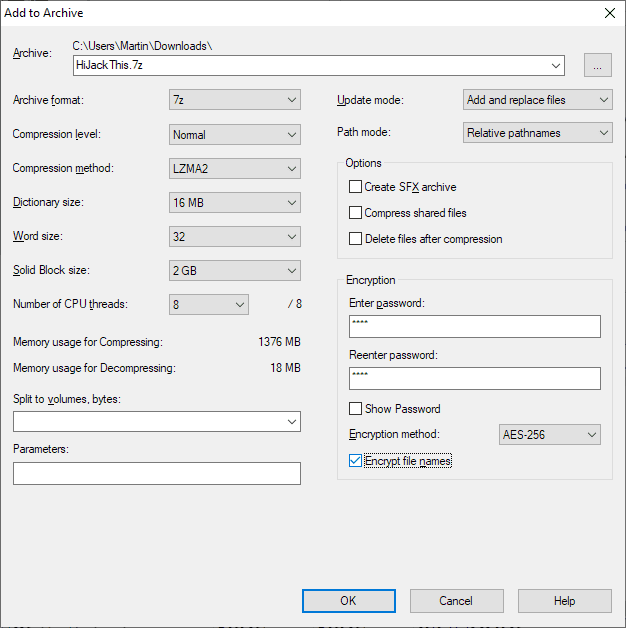Viewport: 626px width, 628px height.
Task: Expand the Split to volumes combo box
Action: point(157,421)
